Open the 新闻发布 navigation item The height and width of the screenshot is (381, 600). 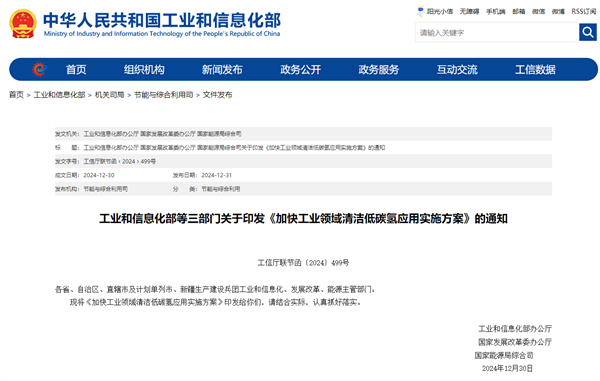point(222,70)
